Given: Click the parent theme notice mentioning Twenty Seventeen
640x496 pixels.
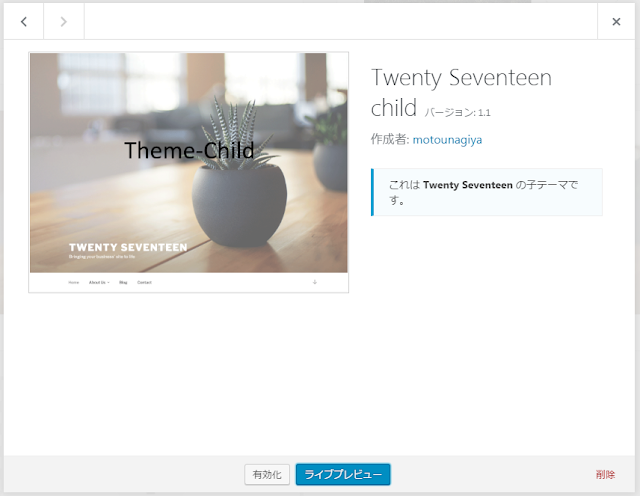Looking at the screenshot, I should [487, 192].
